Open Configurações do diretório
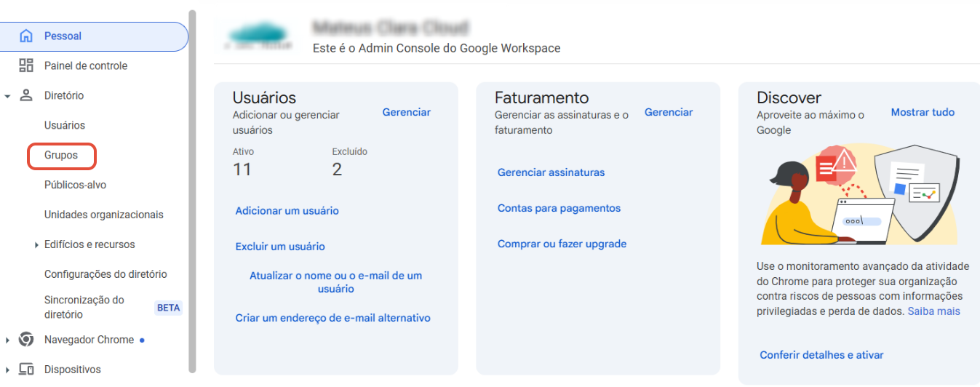Image resolution: width=980 pixels, height=387 pixels. [105, 274]
